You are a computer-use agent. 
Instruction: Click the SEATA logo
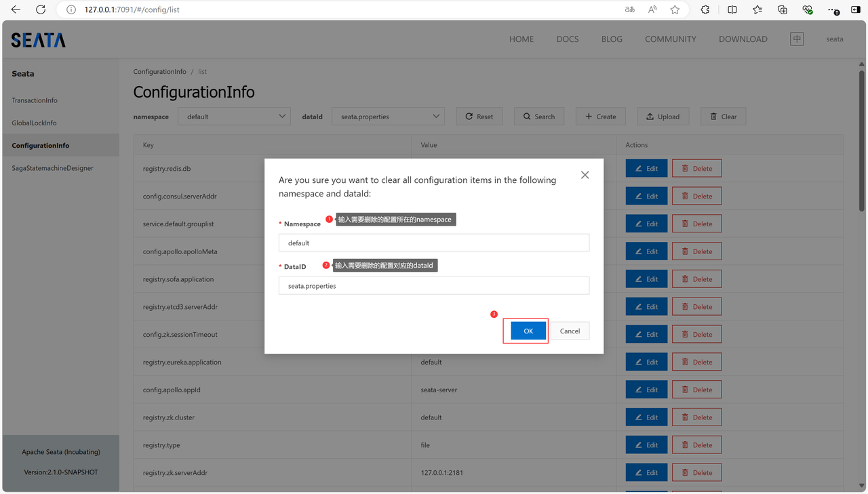tap(39, 40)
